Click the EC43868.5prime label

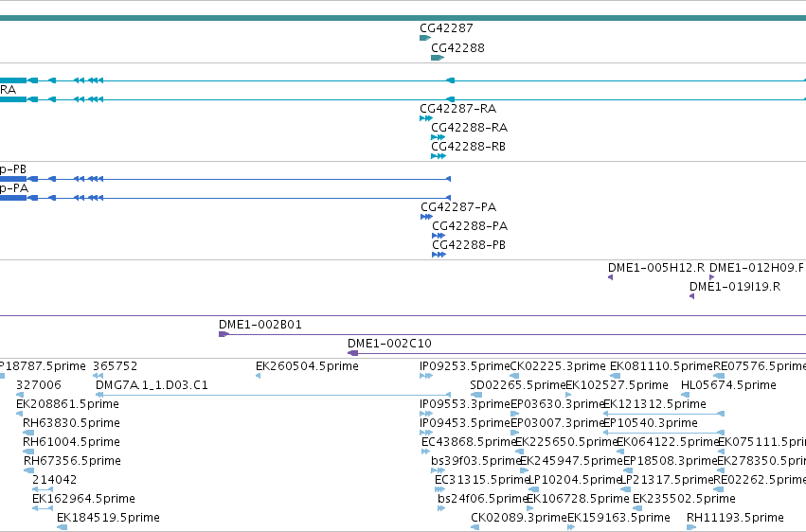tap(468, 442)
